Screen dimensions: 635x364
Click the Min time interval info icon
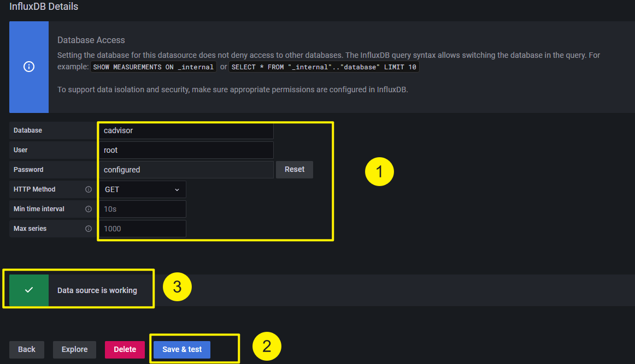[89, 209]
